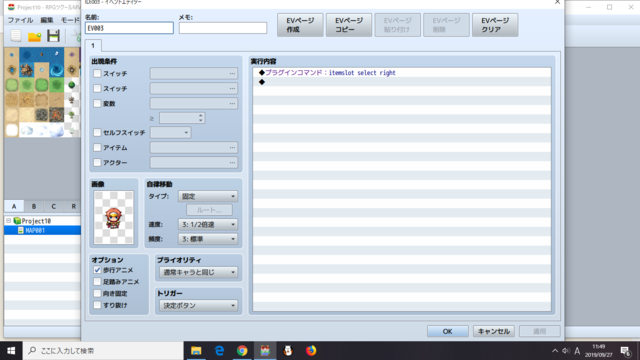The height and width of the screenshot is (360, 640).
Task: Check the 足踏みアニメ option
Action: (x=97, y=282)
